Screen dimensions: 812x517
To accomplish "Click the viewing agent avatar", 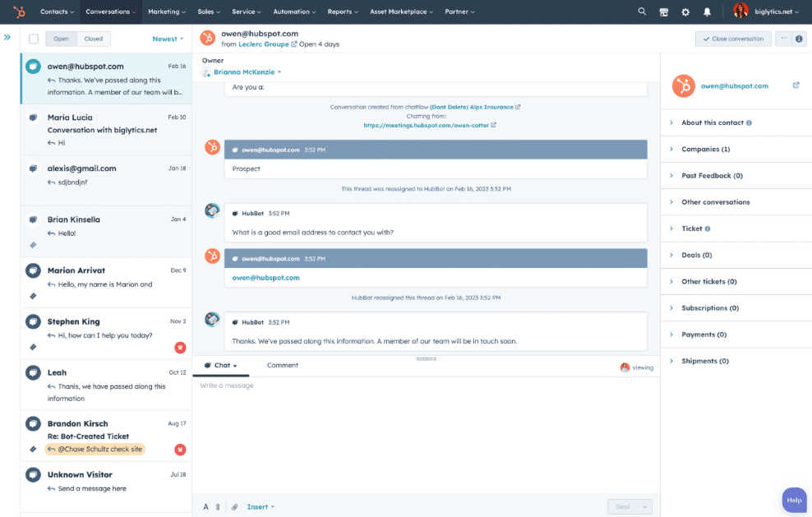I will (625, 367).
